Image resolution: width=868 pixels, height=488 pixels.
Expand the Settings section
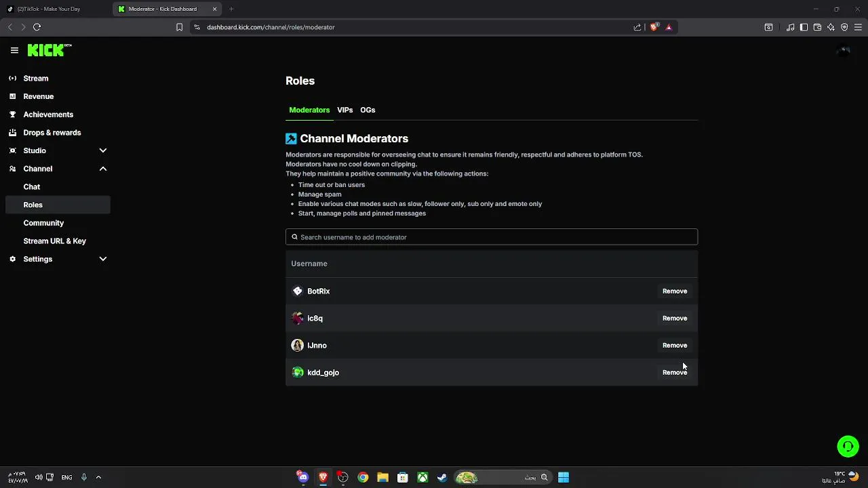point(103,259)
